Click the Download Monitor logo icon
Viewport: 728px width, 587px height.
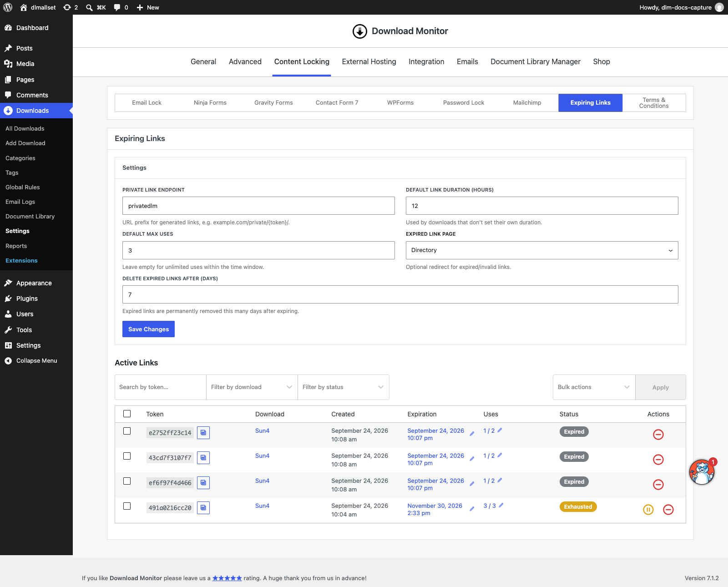360,31
